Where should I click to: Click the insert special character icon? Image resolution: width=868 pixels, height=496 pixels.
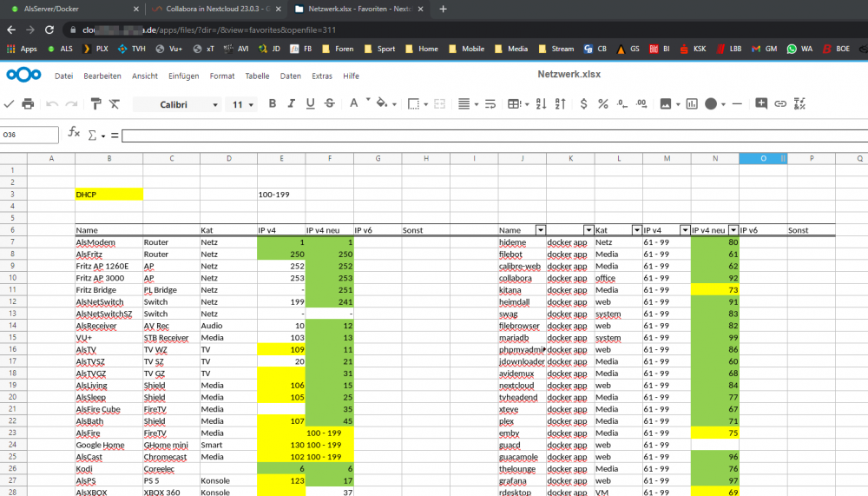[799, 103]
